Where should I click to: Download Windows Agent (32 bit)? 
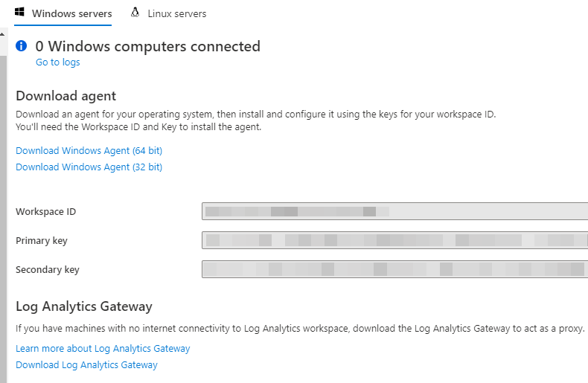(x=89, y=167)
